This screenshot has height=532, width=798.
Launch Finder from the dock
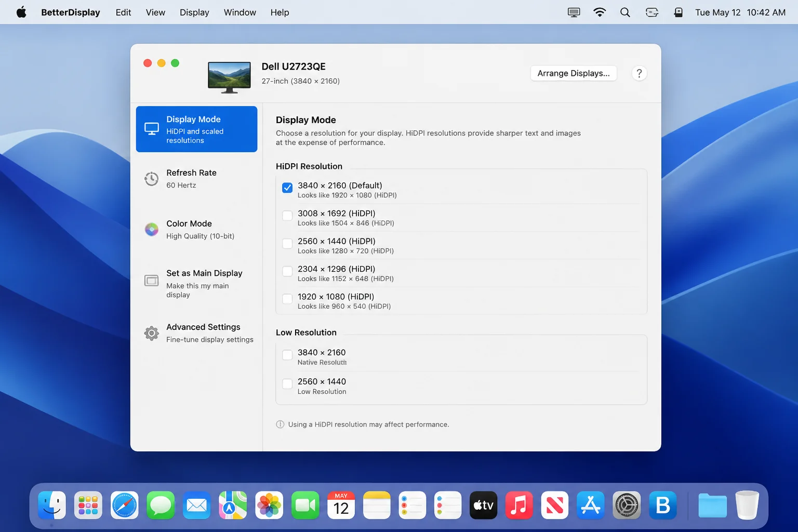pyautogui.click(x=52, y=505)
